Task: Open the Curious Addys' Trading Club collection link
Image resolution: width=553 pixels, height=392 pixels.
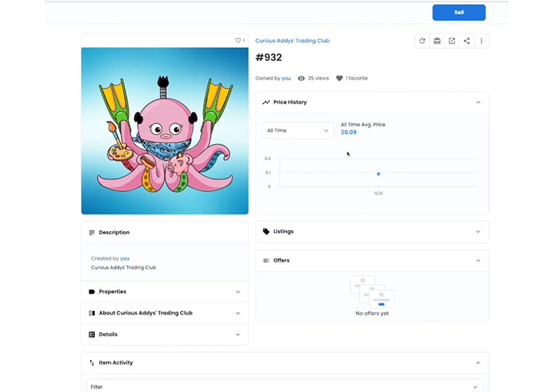Action: 292,41
